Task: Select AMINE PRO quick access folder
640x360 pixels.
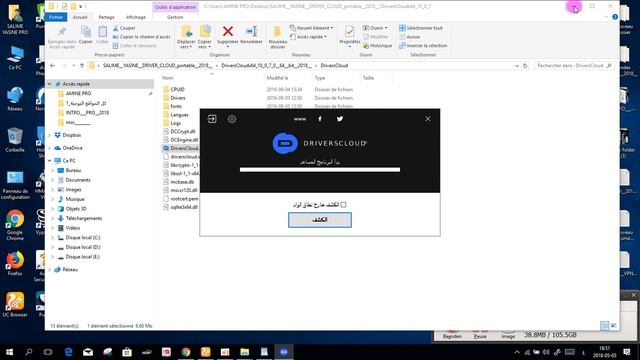Action: (x=78, y=93)
